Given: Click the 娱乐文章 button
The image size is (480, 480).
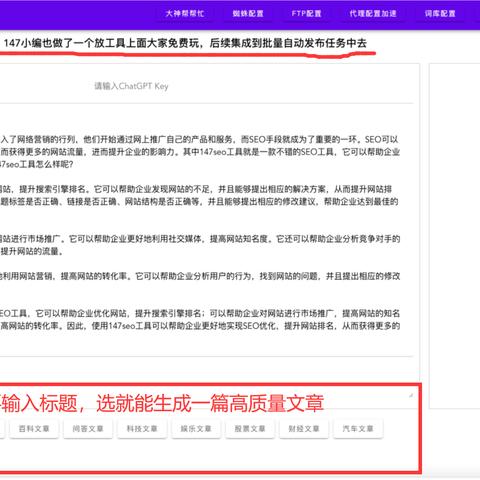Looking at the screenshot, I should [x=196, y=429].
